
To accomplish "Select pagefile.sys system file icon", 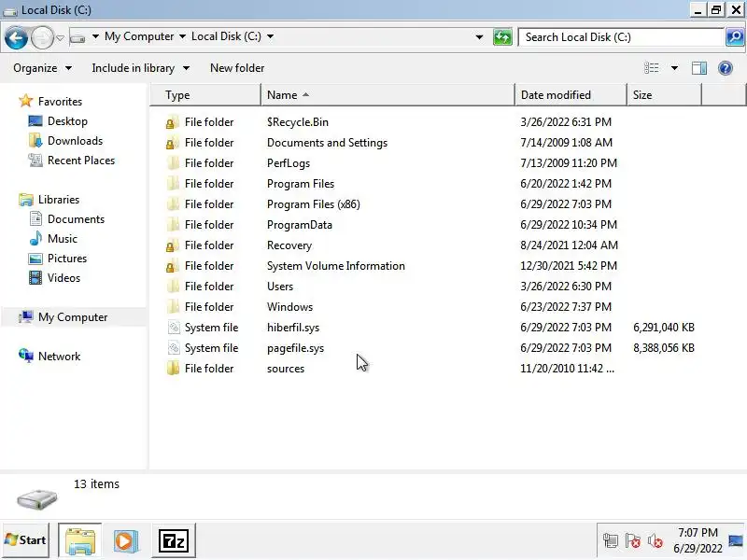I will point(174,348).
